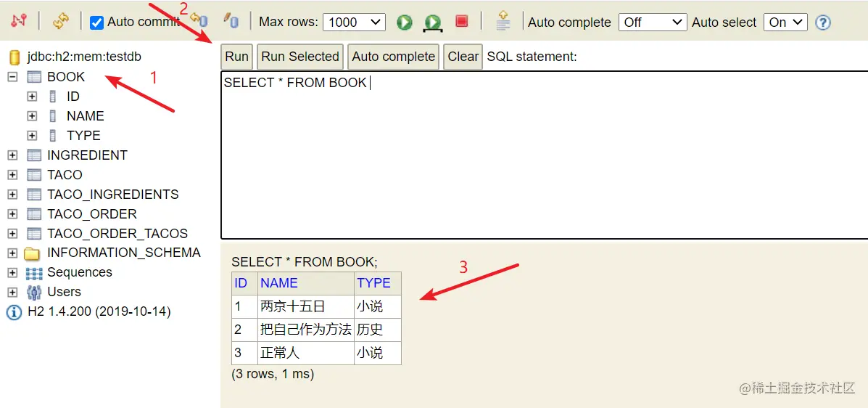
Task: Click the INGREDIENT table icon
Action: point(34,155)
